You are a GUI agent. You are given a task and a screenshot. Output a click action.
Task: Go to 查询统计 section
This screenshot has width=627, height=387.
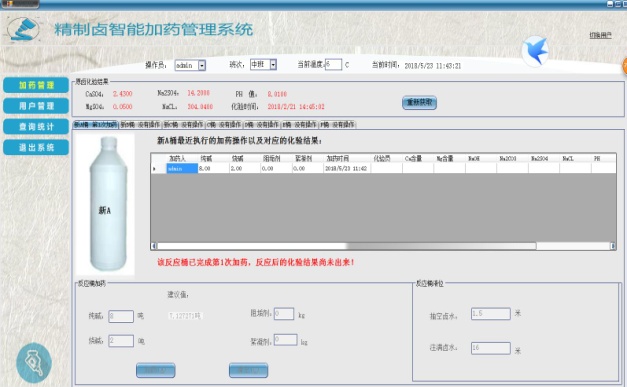pos(36,127)
